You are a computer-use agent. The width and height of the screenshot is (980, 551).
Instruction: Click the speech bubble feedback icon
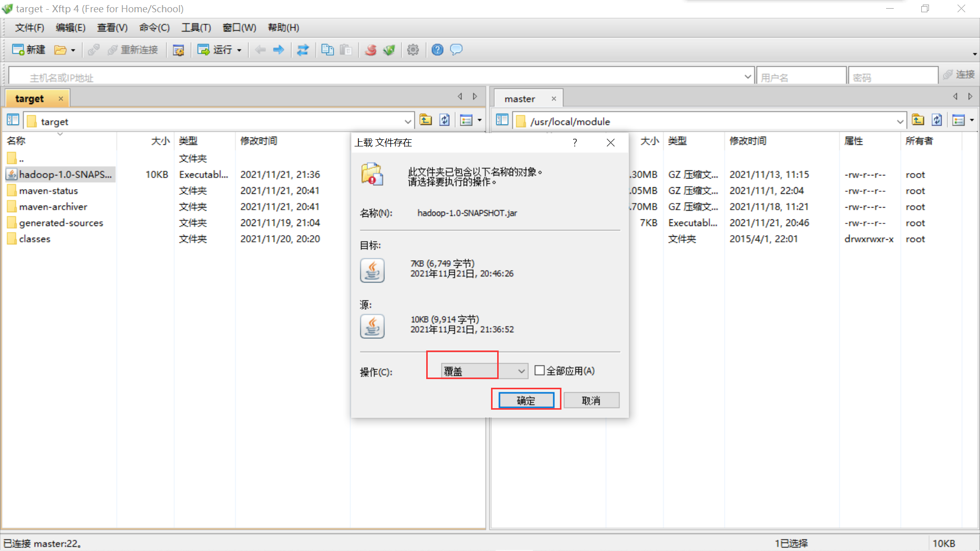click(x=456, y=49)
